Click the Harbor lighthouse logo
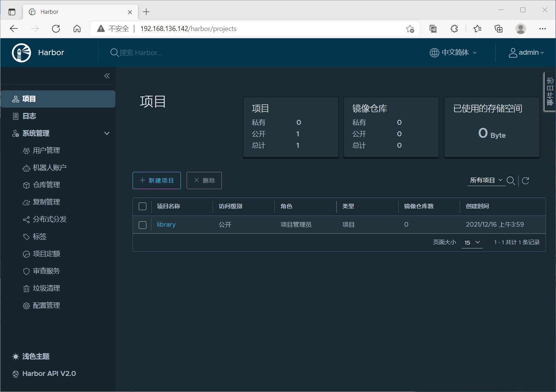This screenshot has width=556, height=392. click(x=21, y=52)
